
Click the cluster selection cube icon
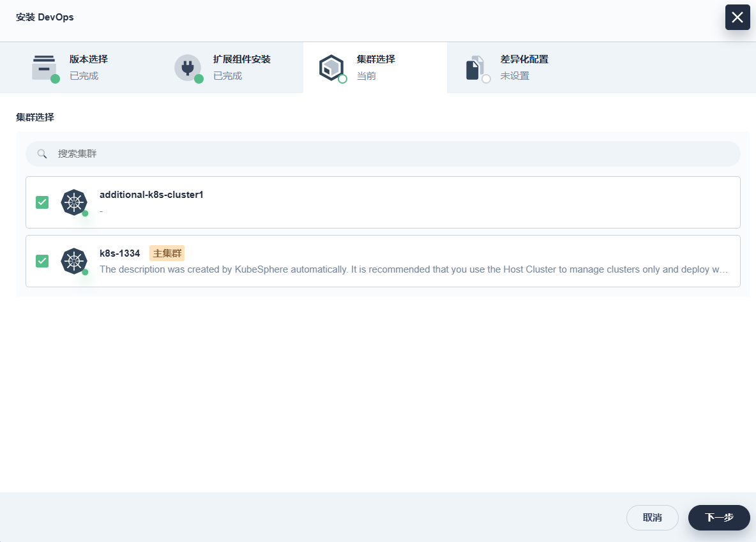coord(331,68)
